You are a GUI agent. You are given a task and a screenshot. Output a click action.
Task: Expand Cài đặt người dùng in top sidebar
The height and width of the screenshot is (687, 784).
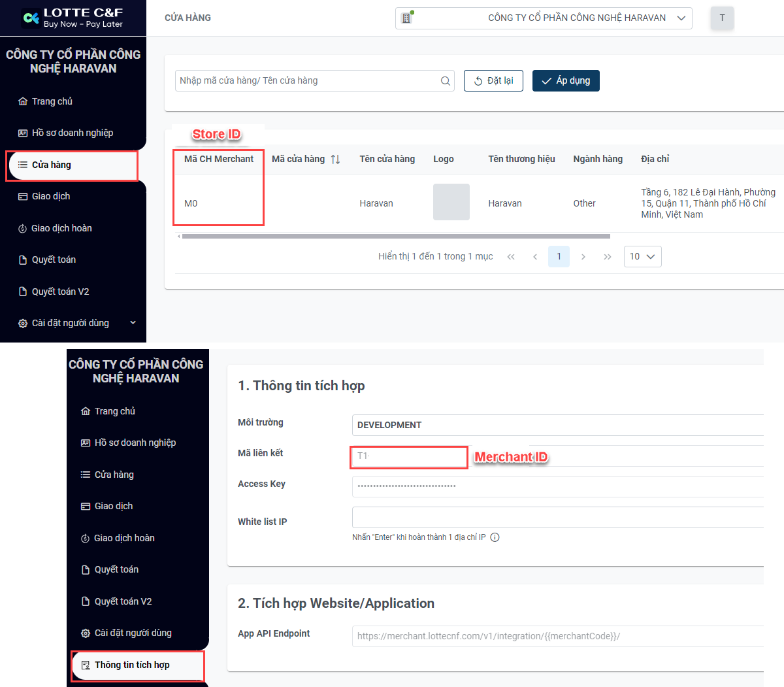tap(77, 323)
